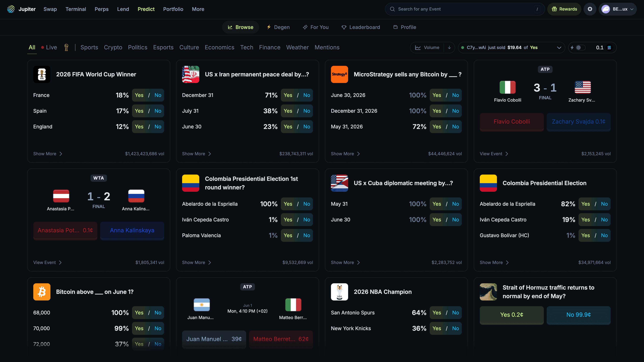Viewport: 644px width, 362px height.
Task: Click the NBA trophy event icon
Action: point(339,292)
